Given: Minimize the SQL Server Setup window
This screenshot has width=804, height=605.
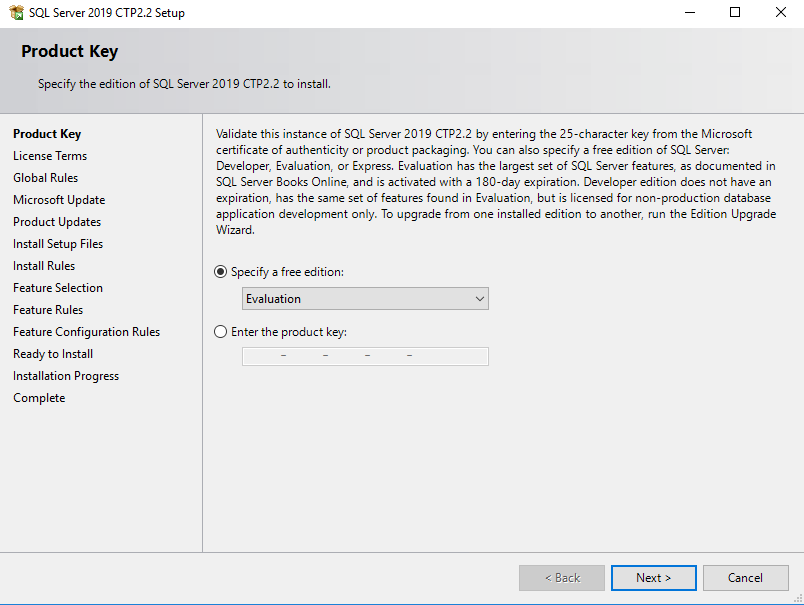Looking at the screenshot, I should click(x=690, y=12).
